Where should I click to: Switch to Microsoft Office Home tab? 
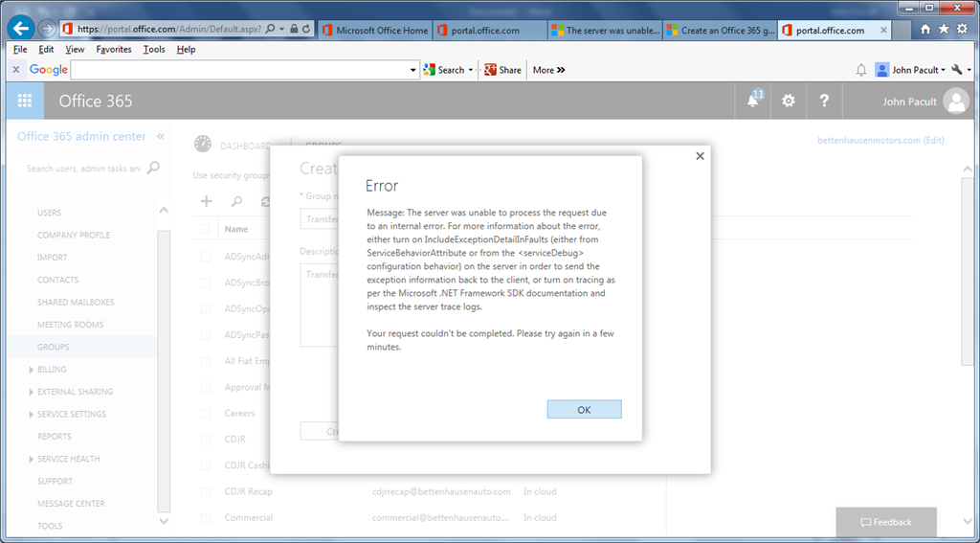[374, 30]
